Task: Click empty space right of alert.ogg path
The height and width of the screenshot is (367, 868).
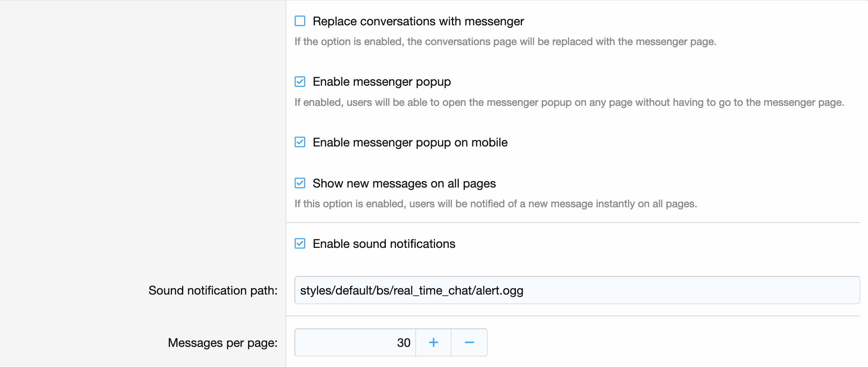Action: point(685,290)
